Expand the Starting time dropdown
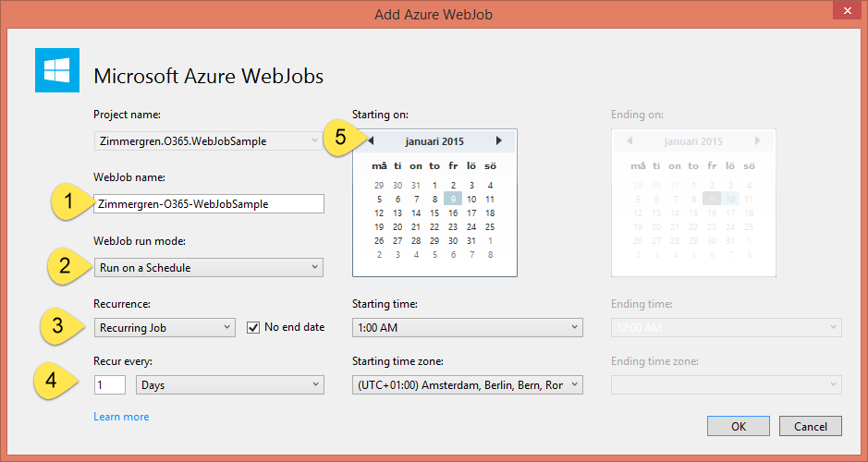Image resolution: width=868 pixels, height=462 pixels. tap(467, 327)
